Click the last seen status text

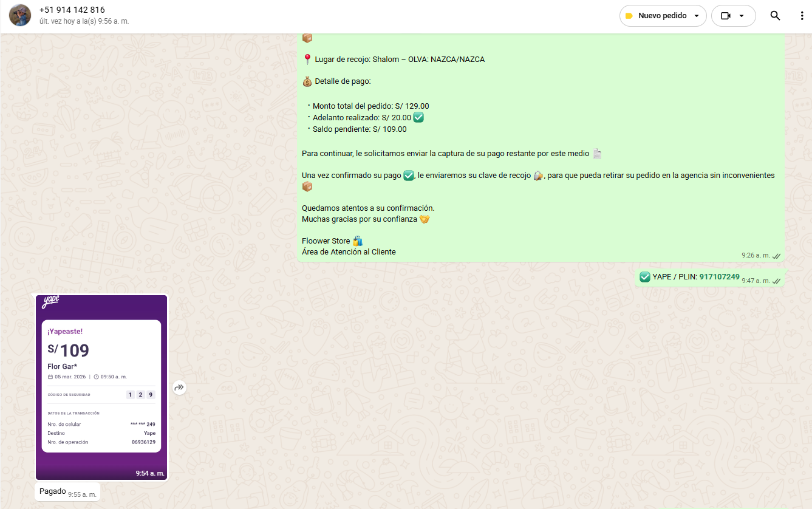point(84,21)
